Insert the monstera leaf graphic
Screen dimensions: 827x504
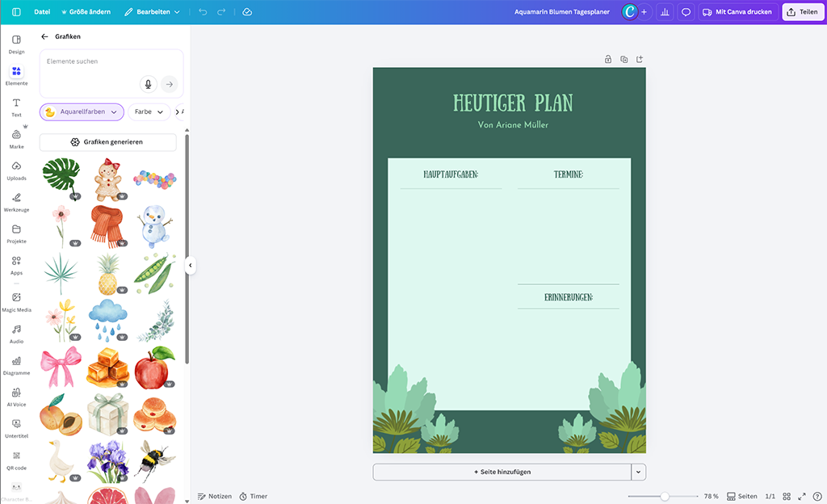[61, 179]
